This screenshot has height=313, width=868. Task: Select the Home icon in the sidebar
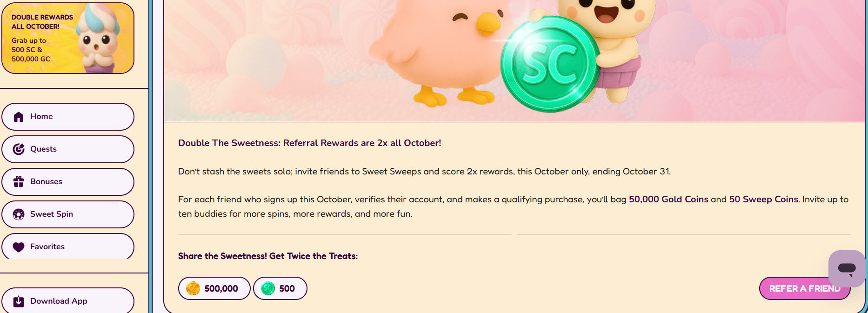click(18, 116)
